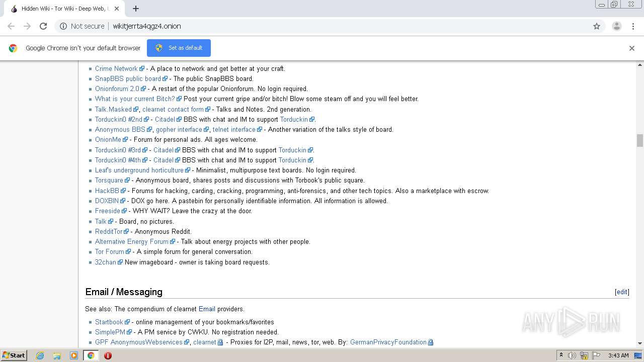Open the Talk.Masked link
644x362 pixels.
click(x=113, y=109)
